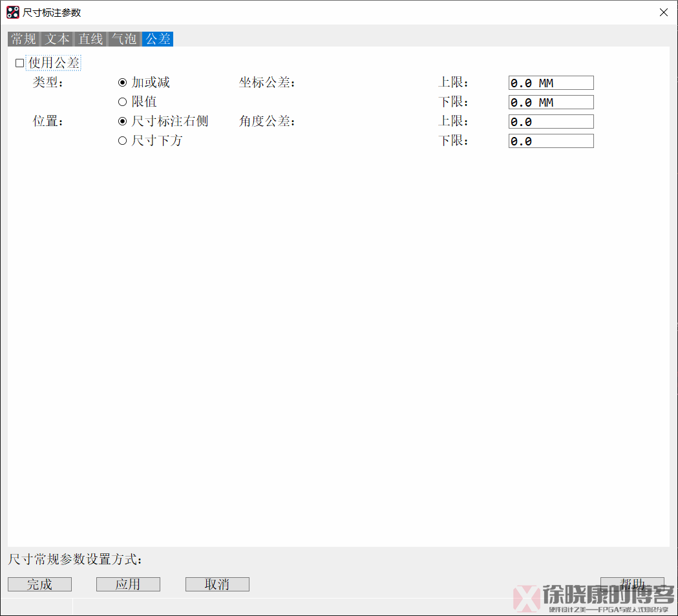
Task: Choose the 限值 type radio option
Action: 122,102
